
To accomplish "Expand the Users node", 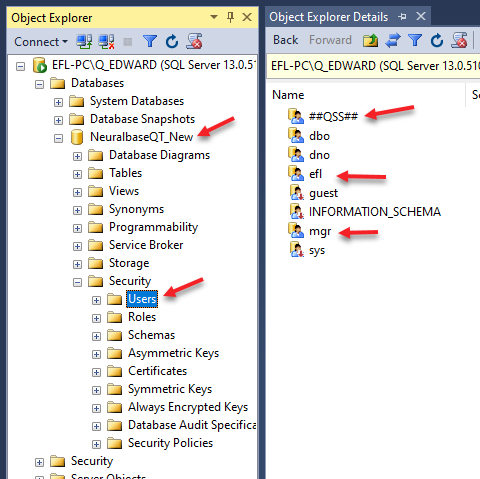I will click(96, 300).
